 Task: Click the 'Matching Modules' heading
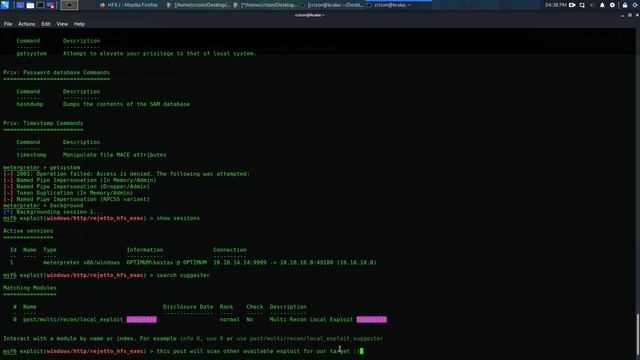pyautogui.click(x=30, y=288)
